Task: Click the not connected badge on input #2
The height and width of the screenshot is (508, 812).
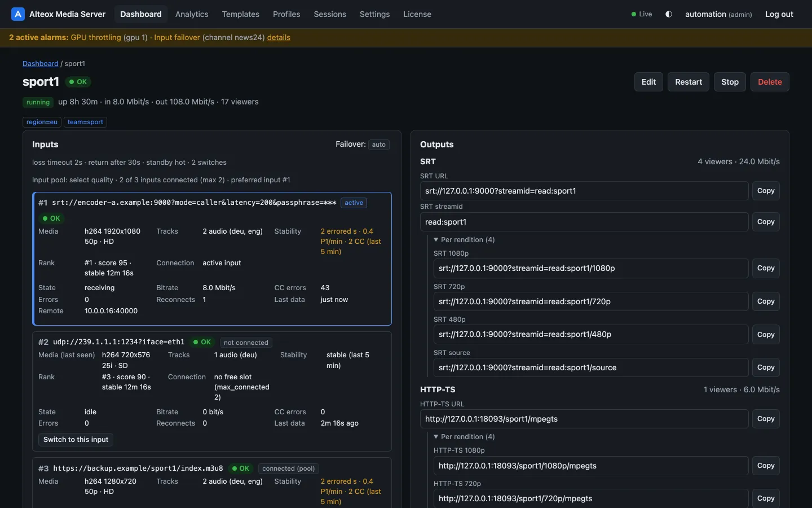Action: point(246,343)
